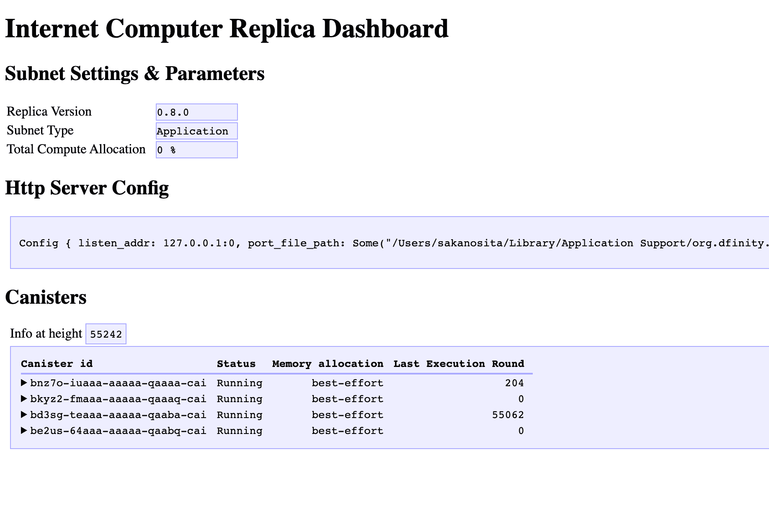The image size is (769, 532).
Task: Click the Last Execution Round column header
Action: click(x=459, y=364)
